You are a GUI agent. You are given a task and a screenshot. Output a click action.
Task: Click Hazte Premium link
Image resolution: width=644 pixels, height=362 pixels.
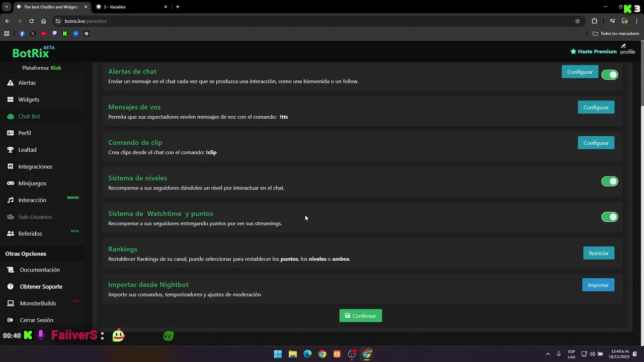point(593,51)
